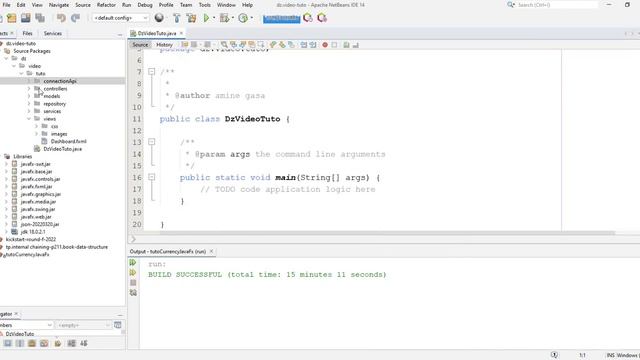Click the Search magnifier icon at top
Viewport: 640px width, 360px height.
(x=511, y=5)
